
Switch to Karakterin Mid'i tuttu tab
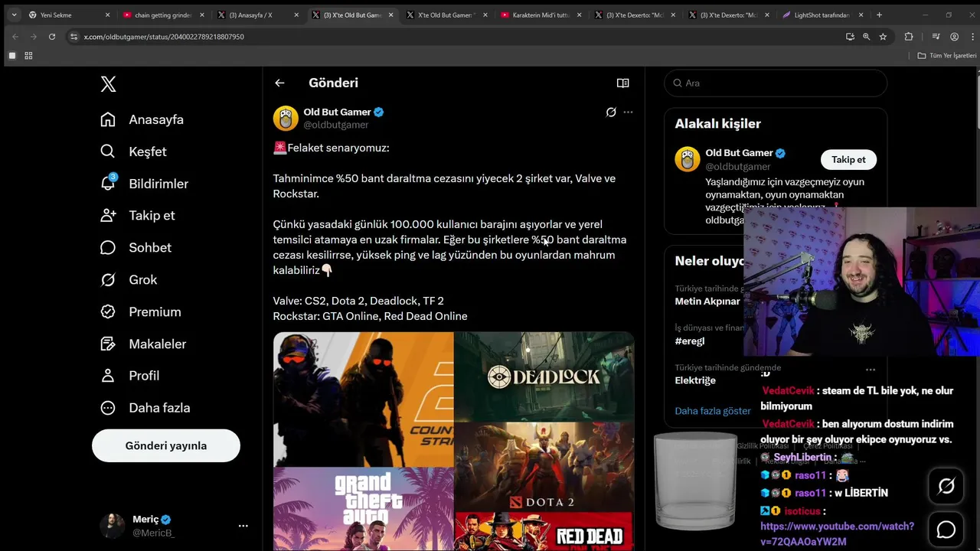point(541,15)
